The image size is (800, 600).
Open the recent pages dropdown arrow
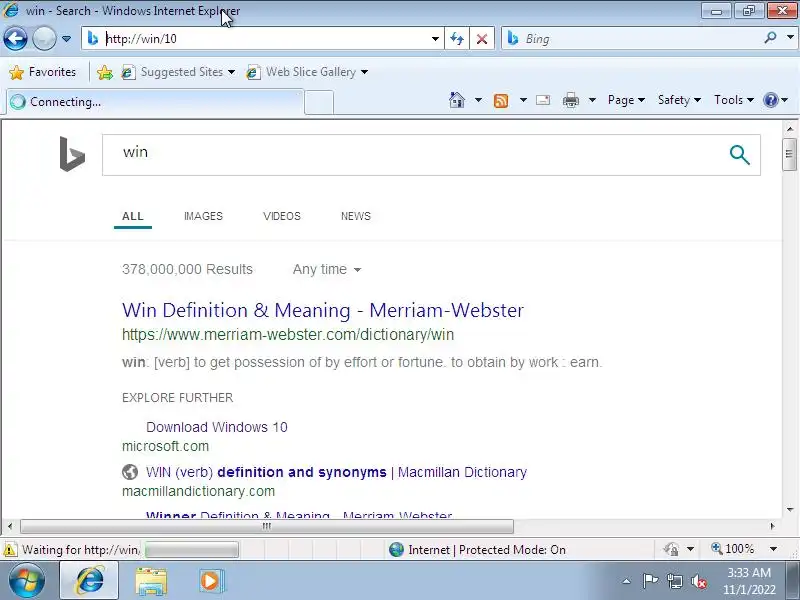click(66, 39)
